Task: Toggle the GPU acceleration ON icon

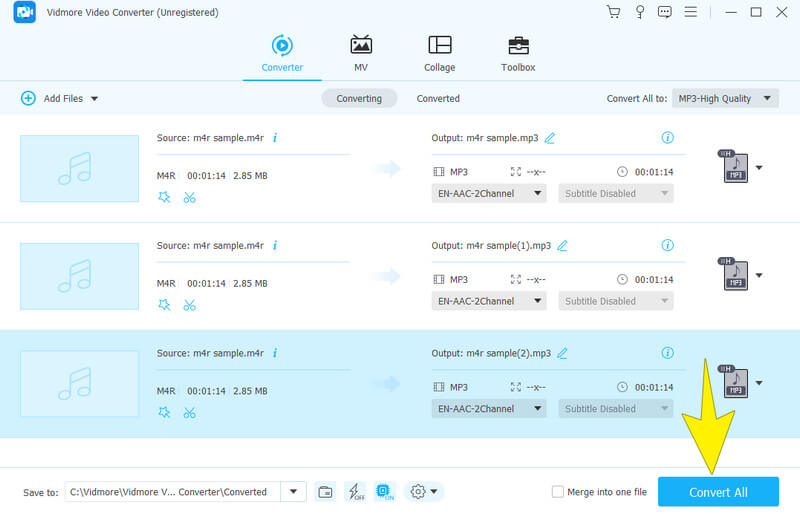Action: point(385,491)
